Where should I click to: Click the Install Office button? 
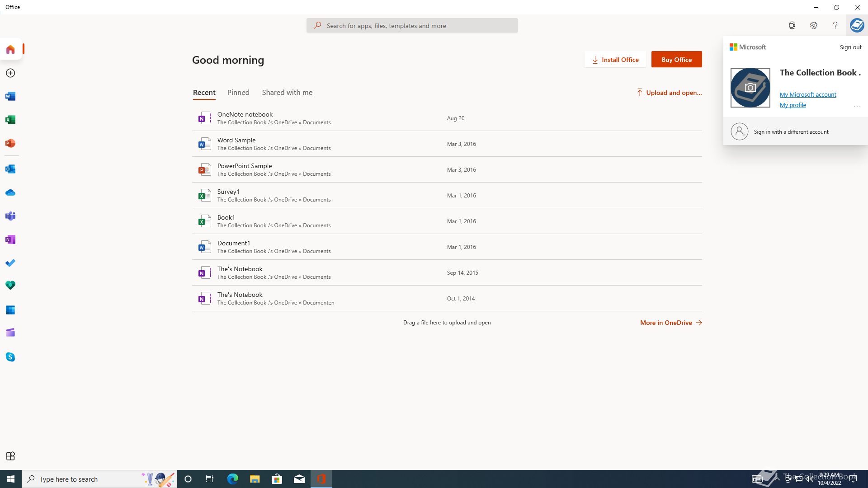coord(615,60)
